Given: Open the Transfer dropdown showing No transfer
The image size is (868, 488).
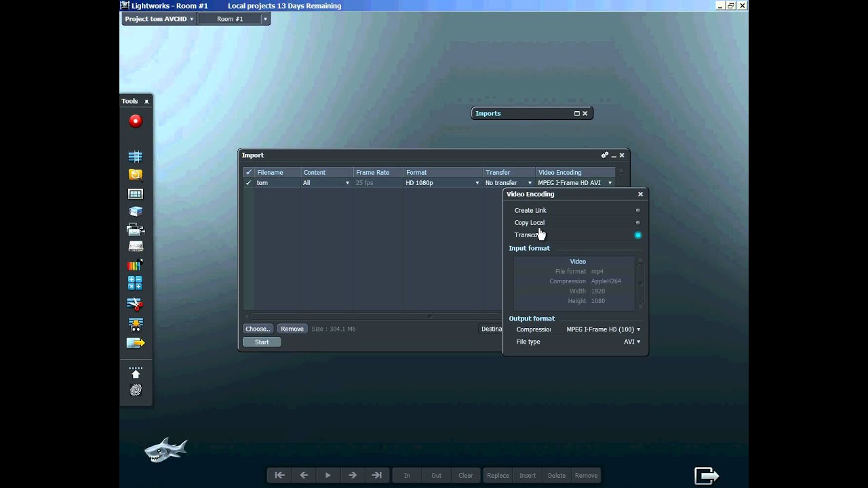Looking at the screenshot, I should pos(509,183).
